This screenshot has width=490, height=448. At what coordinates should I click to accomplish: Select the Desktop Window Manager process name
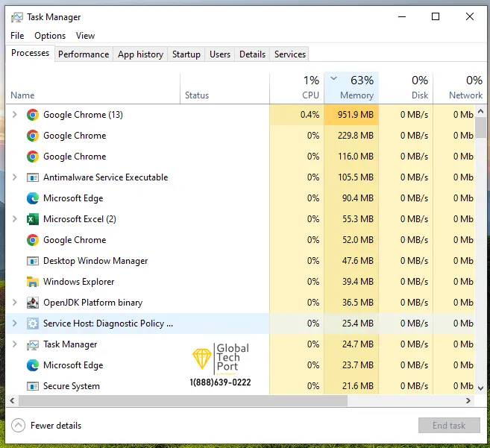click(x=95, y=261)
